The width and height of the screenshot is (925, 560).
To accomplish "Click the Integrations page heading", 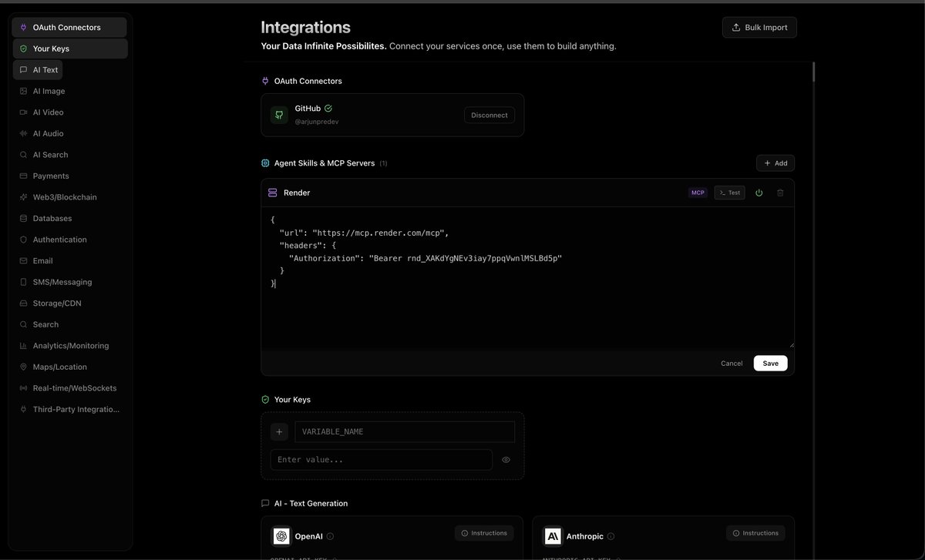I will point(306,27).
